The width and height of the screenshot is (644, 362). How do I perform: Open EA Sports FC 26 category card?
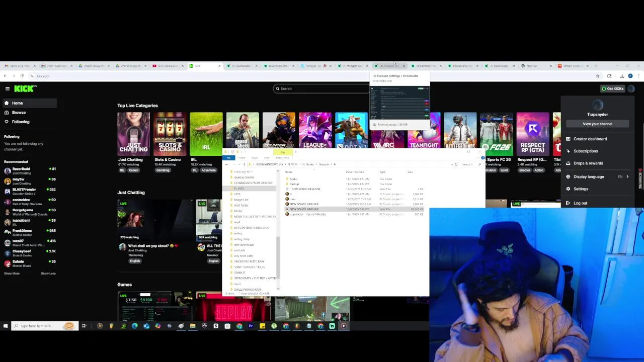pyautogui.click(x=496, y=134)
